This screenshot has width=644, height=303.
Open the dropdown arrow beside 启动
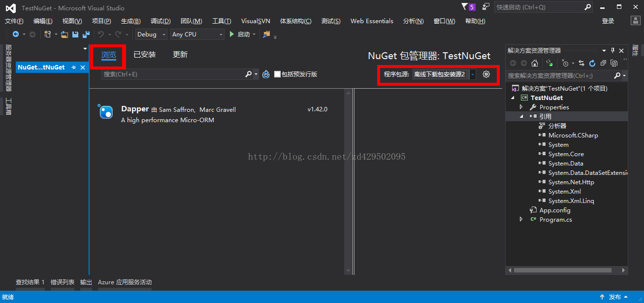(254, 34)
